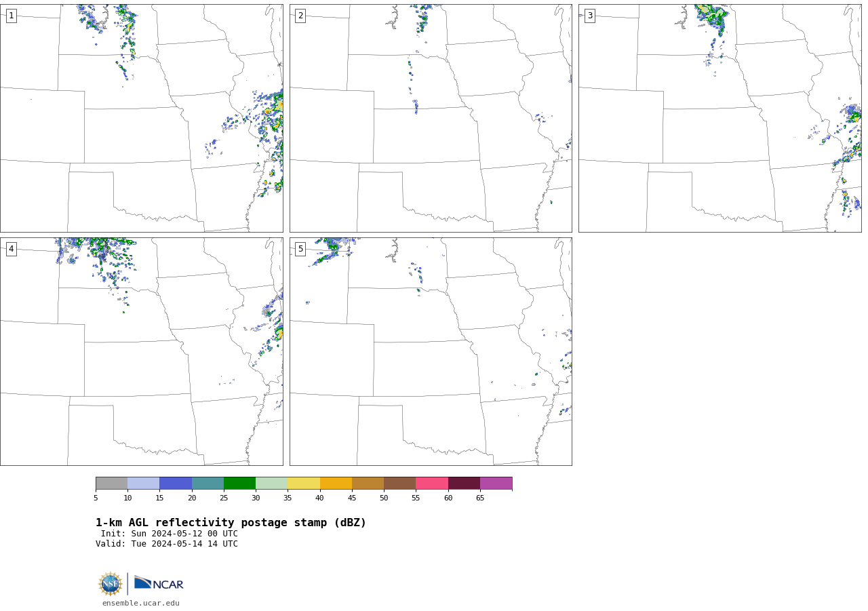Click the light blue 10-15 dBZ swatch

tap(143, 483)
